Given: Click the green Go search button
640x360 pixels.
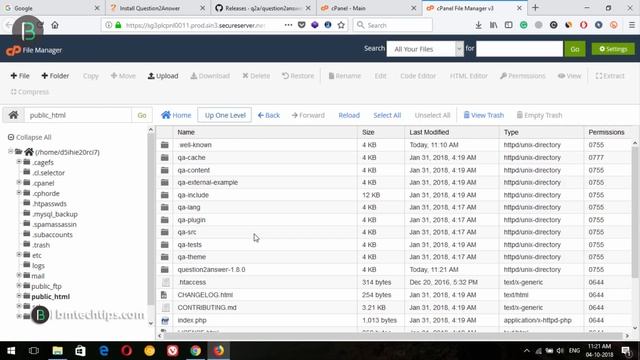Looking at the screenshot, I should pyautogui.click(x=575, y=49).
